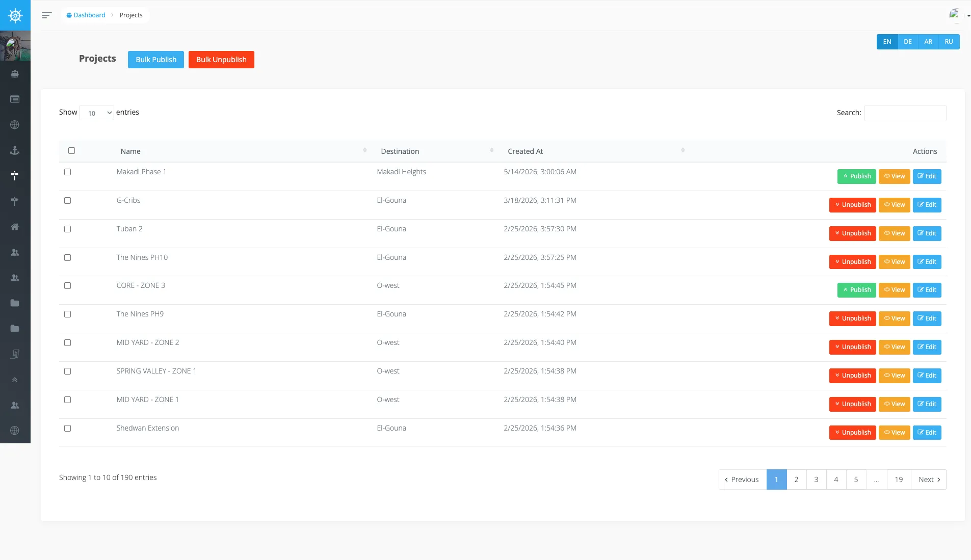Image resolution: width=971 pixels, height=560 pixels.
Task: Click the Bulk Publish button
Action: (156, 60)
